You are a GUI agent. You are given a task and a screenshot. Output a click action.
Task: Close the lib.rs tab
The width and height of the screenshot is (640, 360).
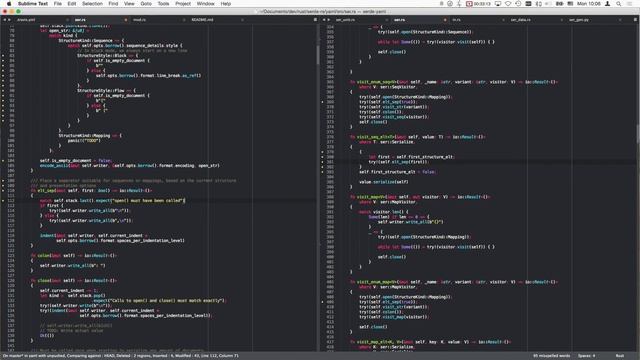(x=503, y=20)
